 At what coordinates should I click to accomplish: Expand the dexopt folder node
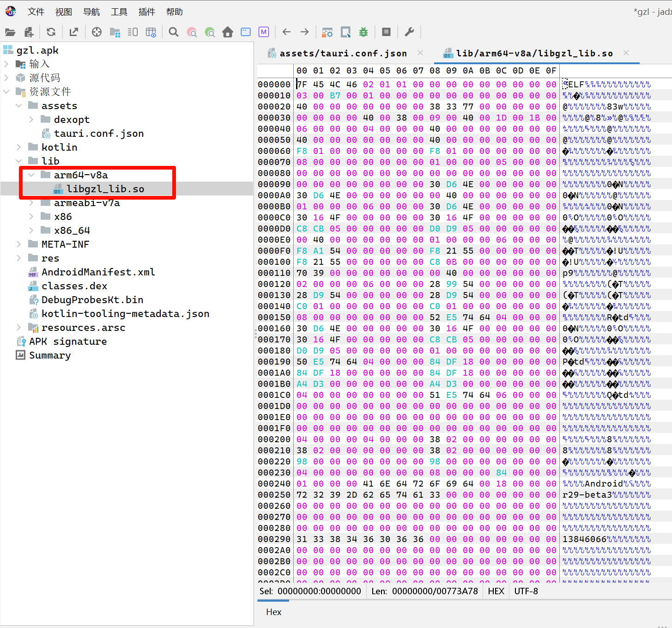(31, 120)
